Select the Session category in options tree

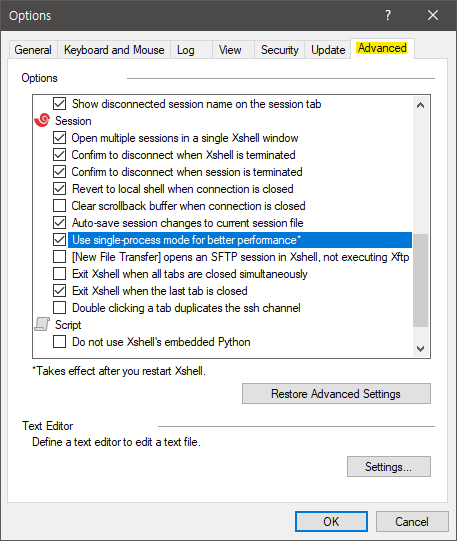click(73, 121)
